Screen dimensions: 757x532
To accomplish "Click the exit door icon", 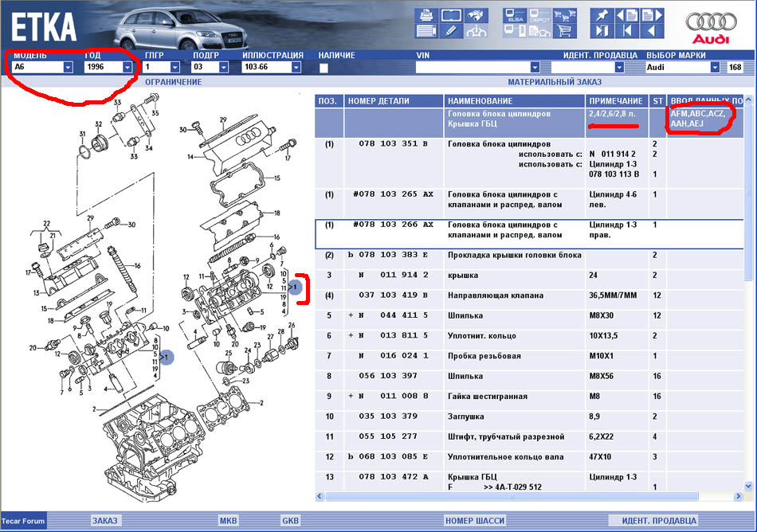I will [x=601, y=33].
